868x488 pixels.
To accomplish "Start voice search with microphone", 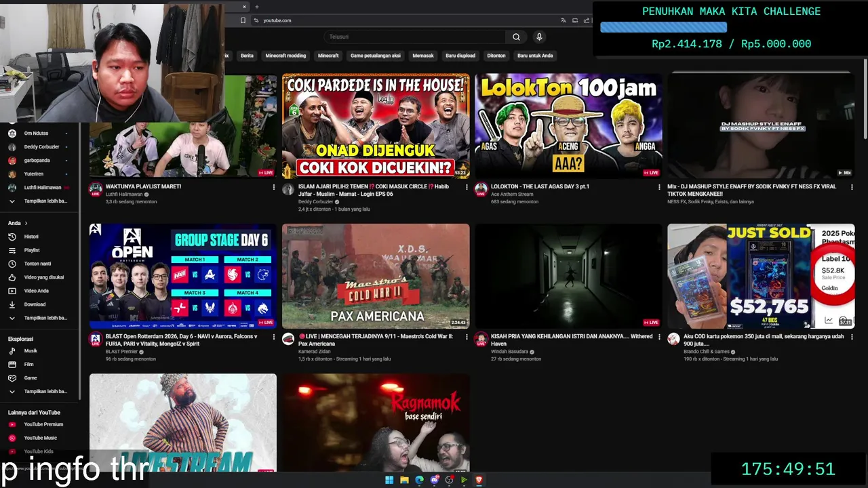I will tap(539, 37).
